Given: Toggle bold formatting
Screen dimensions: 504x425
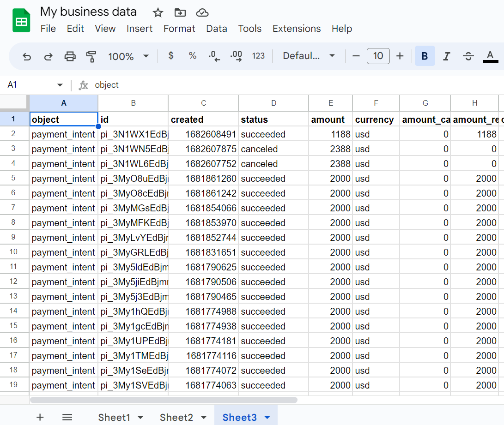Looking at the screenshot, I should pyautogui.click(x=425, y=56).
